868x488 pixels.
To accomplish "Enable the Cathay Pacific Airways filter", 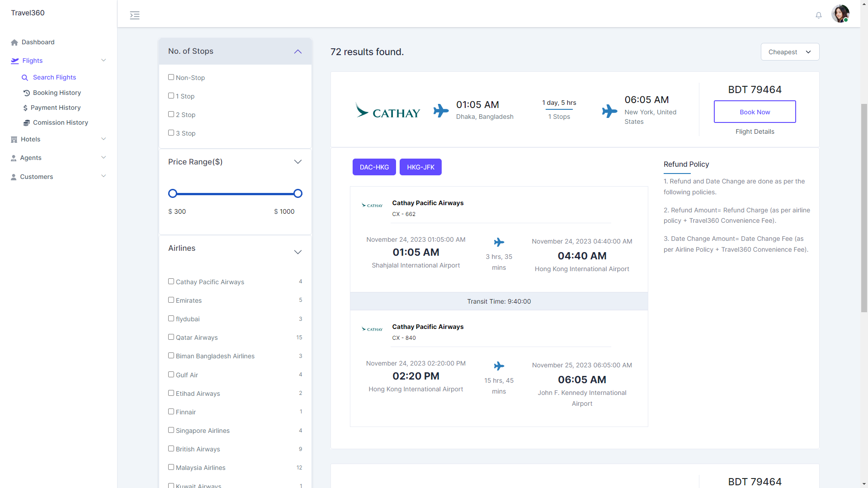I will (x=171, y=282).
